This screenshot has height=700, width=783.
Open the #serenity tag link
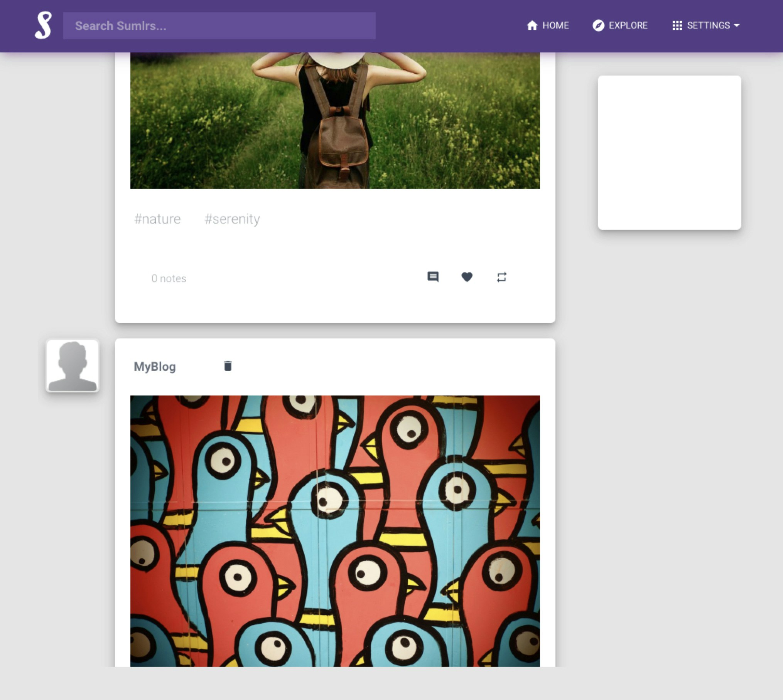pyautogui.click(x=232, y=219)
